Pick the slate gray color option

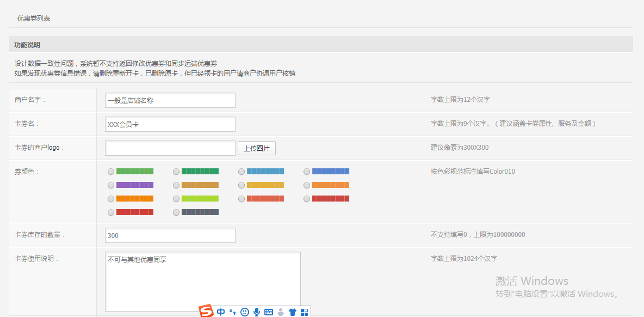point(176,212)
